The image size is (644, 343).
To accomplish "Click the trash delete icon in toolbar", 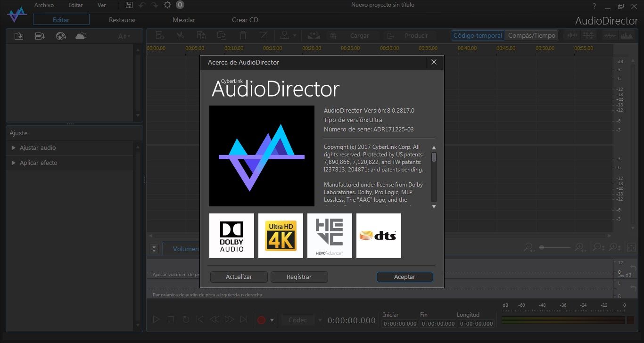I will point(243,35).
